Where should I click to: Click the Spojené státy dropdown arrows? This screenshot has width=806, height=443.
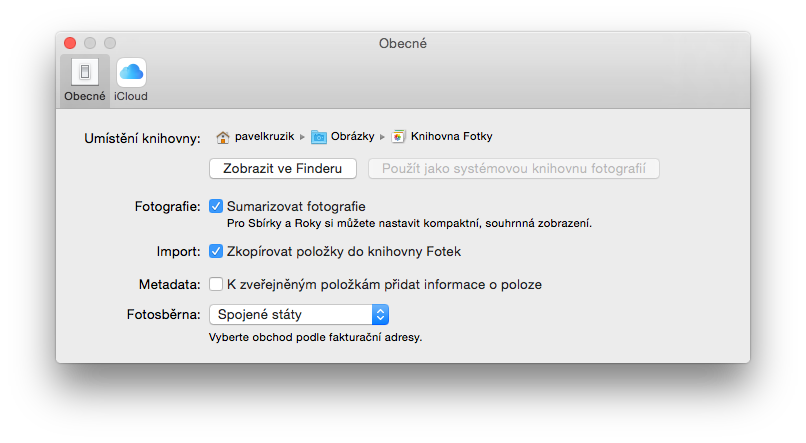coord(380,315)
